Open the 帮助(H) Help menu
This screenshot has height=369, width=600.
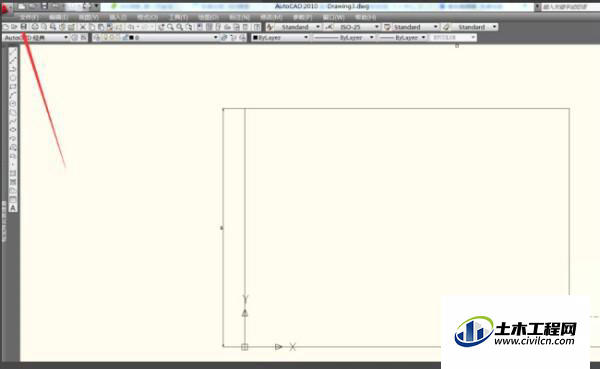[365, 17]
